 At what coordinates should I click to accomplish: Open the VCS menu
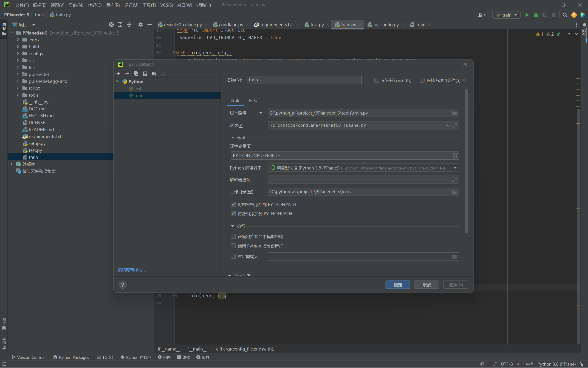tap(167, 5)
